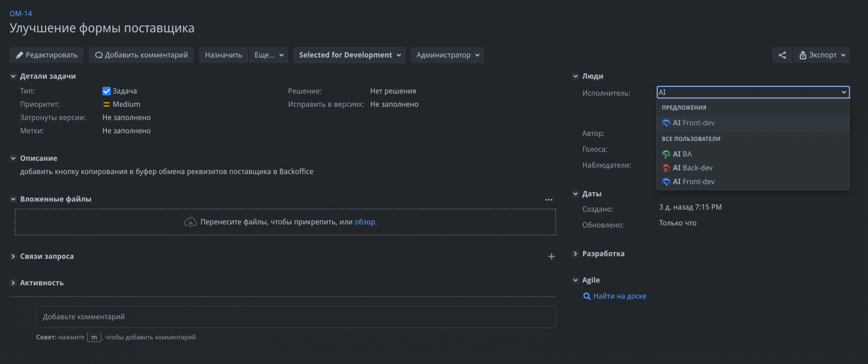Click the description text about Backoffice
The height and width of the screenshot is (364, 868).
[167, 172]
